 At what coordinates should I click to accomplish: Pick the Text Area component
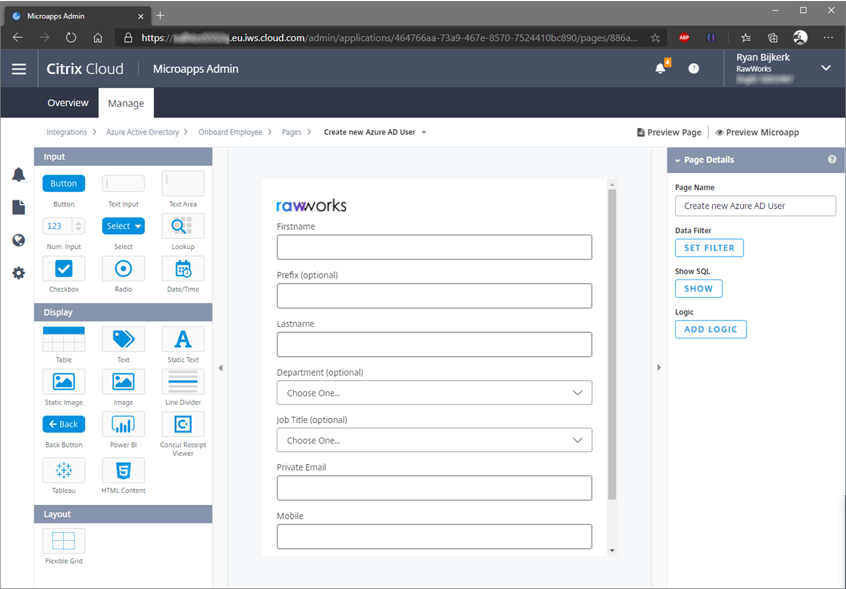tap(183, 183)
